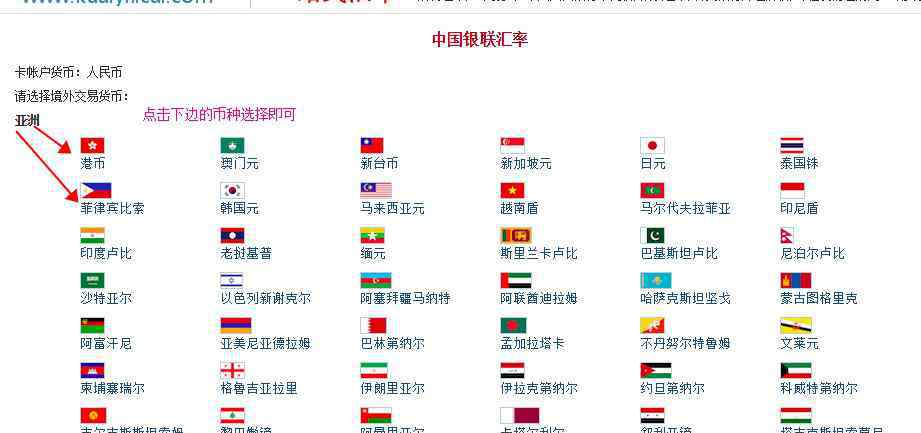Viewport: 921px width, 433px height.
Task: Click the India flag icon
Action: [x=92, y=236]
